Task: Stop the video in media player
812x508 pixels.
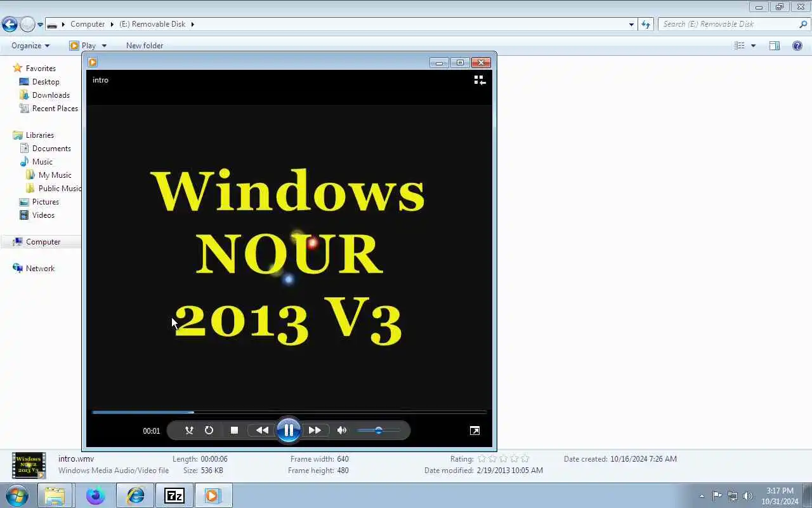Action: point(234,431)
